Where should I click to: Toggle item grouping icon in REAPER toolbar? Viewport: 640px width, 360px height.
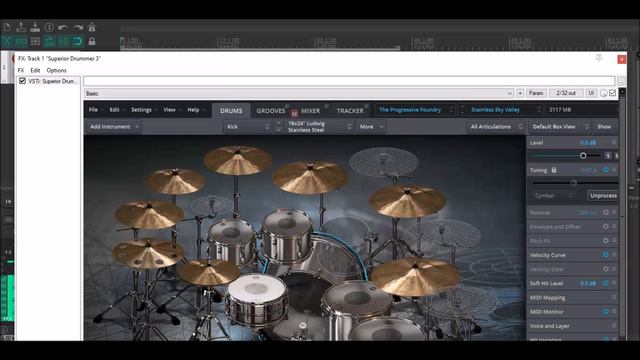click(21, 41)
